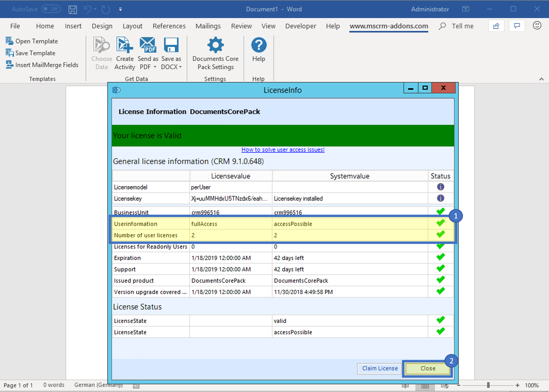Click the Status column header
This screenshot has height=392, width=549.
pyautogui.click(x=441, y=176)
